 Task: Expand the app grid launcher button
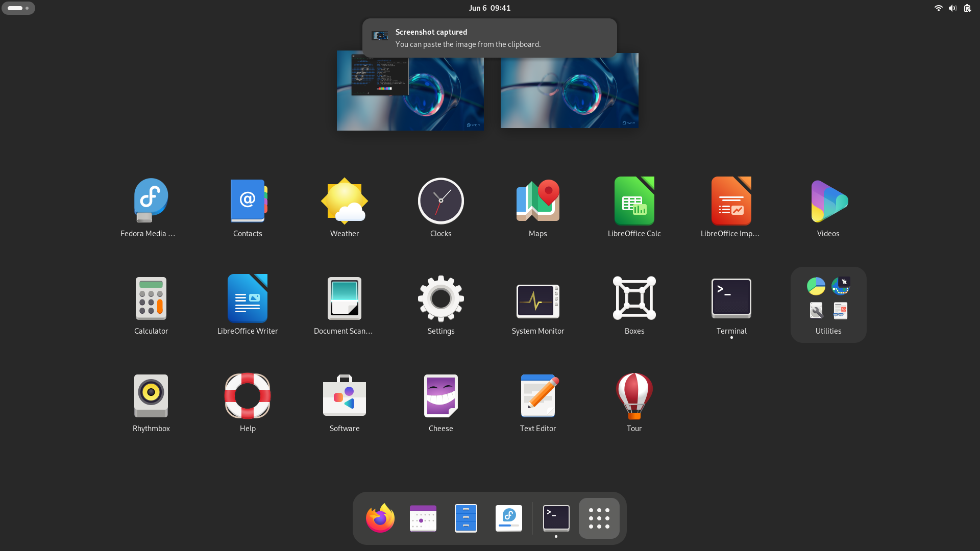click(598, 517)
